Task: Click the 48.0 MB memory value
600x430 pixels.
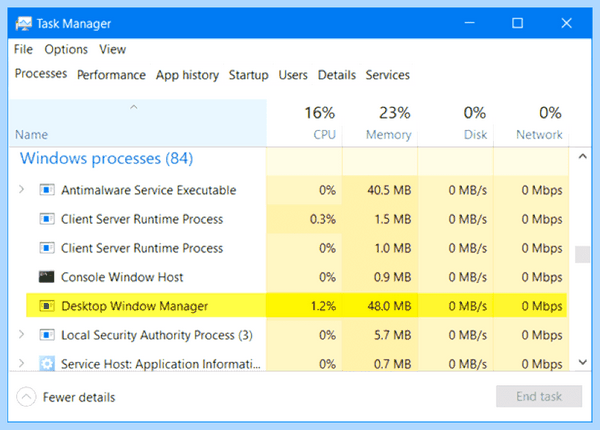Action: (x=389, y=306)
